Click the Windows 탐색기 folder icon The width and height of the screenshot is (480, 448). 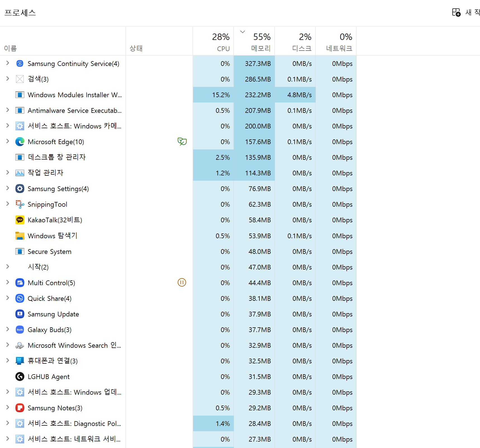(x=20, y=236)
